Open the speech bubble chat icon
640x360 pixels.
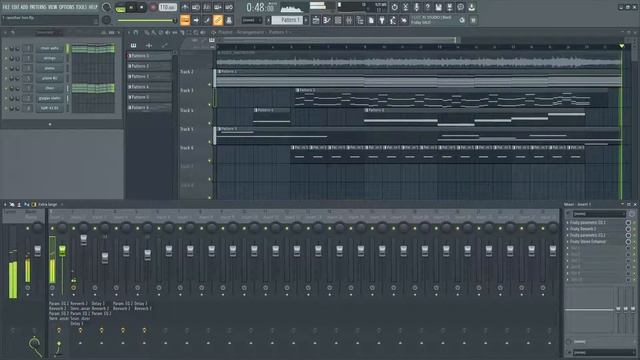460,7
